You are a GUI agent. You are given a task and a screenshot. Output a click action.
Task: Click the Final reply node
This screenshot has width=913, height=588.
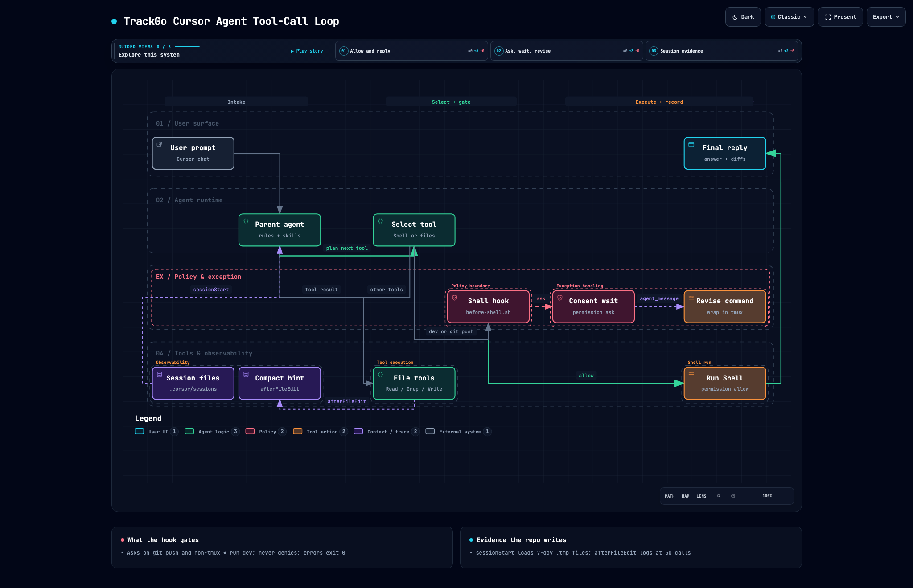(725, 153)
